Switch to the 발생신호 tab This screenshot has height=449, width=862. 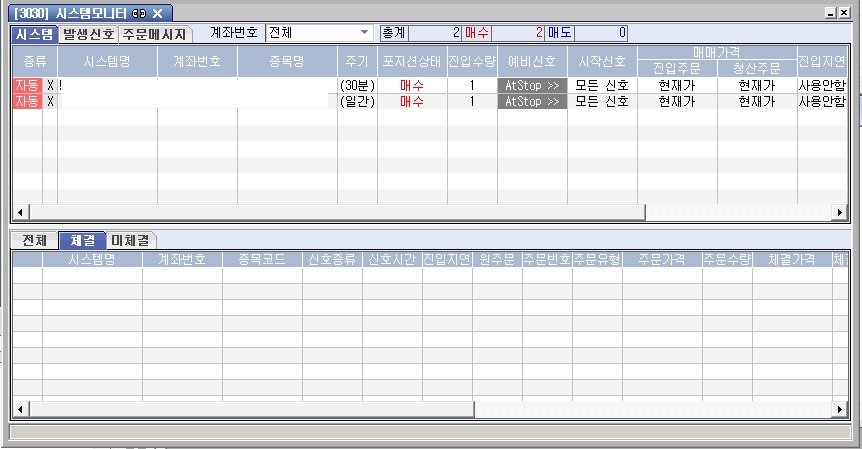coord(88,34)
